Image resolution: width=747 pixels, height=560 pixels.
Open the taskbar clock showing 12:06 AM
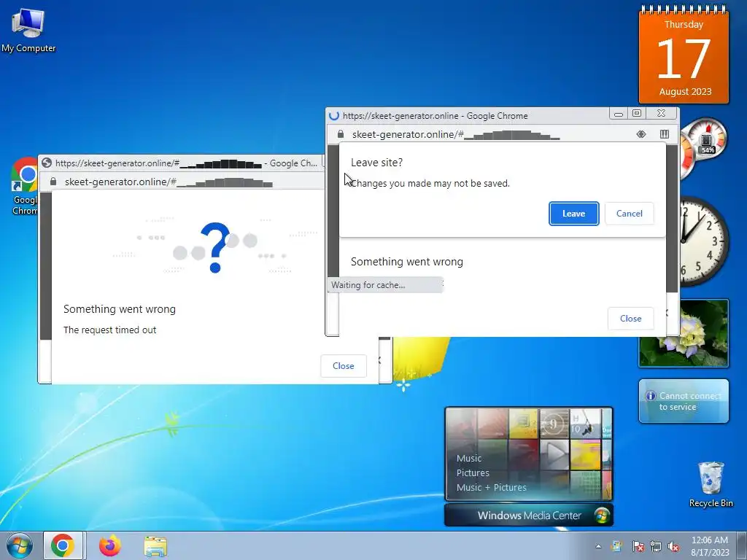pyautogui.click(x=710, y=546)
